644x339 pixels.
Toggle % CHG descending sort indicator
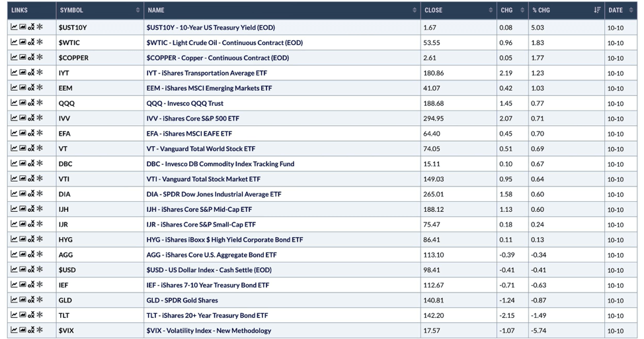click(x=597, y=11)
